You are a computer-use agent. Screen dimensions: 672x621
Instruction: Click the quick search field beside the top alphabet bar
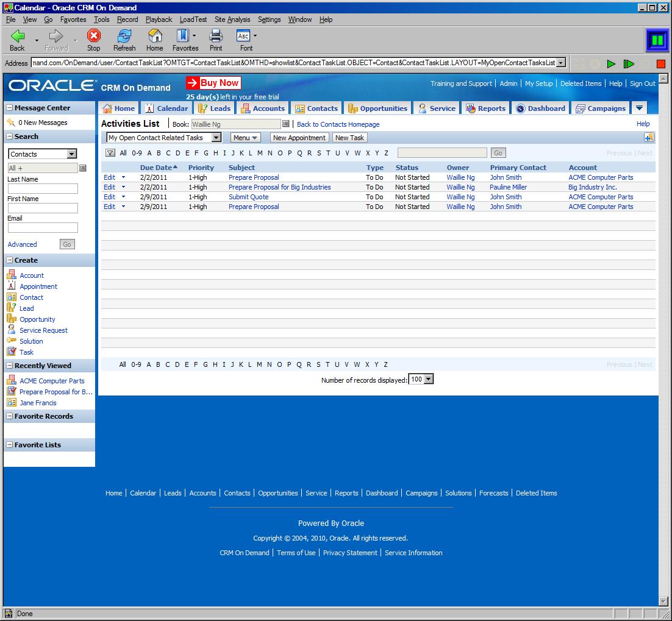[x=442, y=153]
